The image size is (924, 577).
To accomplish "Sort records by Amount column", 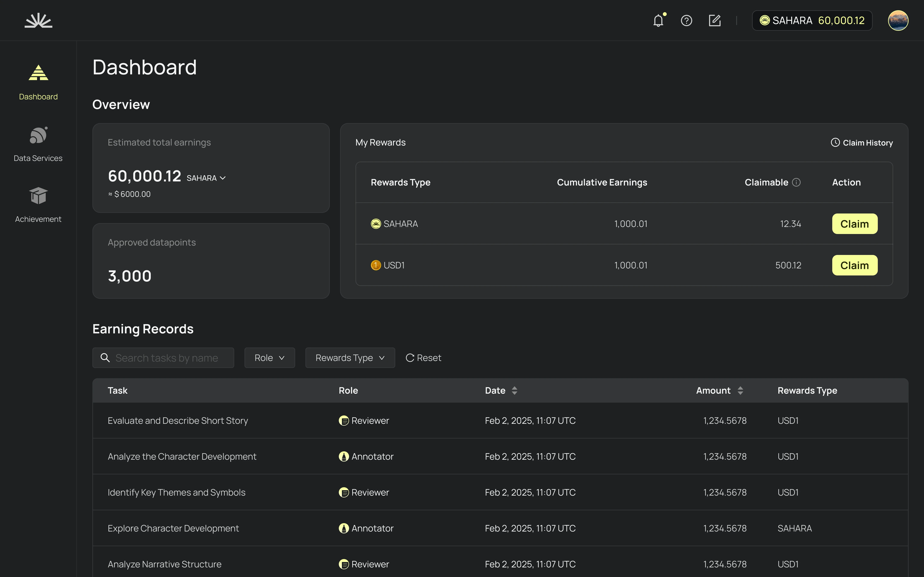I will click(x=740, y=390).
